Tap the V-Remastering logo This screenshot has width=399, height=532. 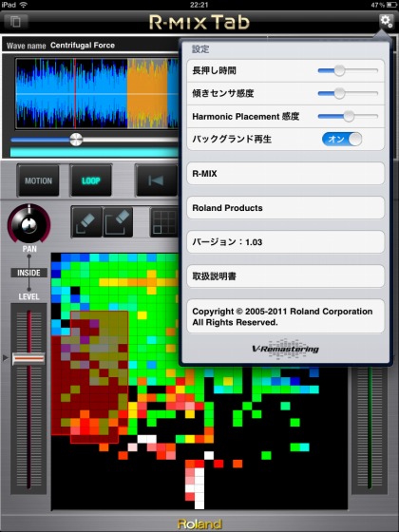(285, 349)
